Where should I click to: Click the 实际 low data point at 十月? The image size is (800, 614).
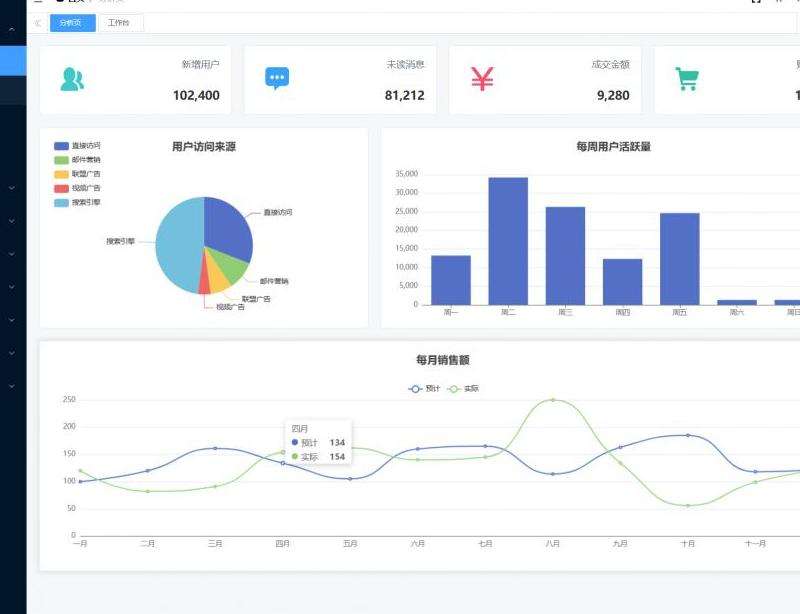[688, 506]
